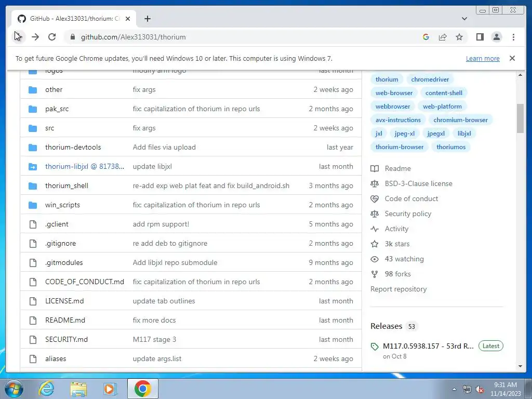Viewport: 532px width, 399px height.
Task: Reload the GitHub page
Action: click(52, 37)
